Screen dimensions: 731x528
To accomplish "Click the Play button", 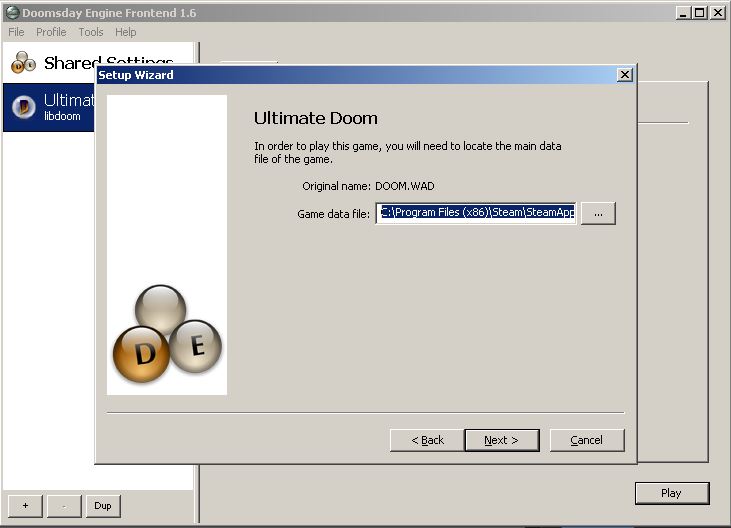I will point(672,493).
